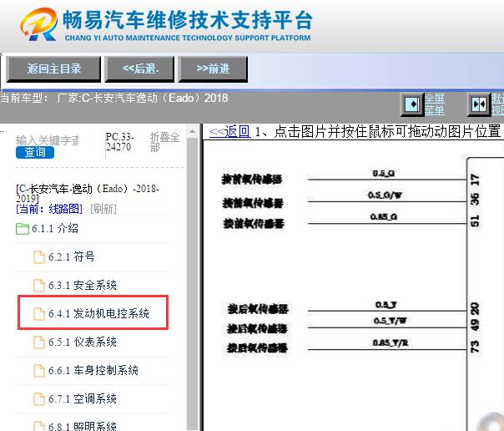Click the 0.85_Y/R wire label
This screenshot has width=504, height=431.
[391, 342]
